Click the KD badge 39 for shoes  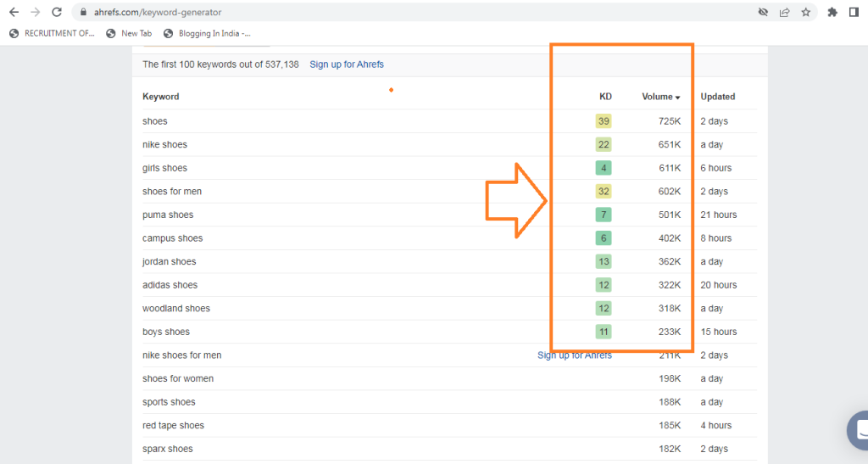click(x=604, y=121)
